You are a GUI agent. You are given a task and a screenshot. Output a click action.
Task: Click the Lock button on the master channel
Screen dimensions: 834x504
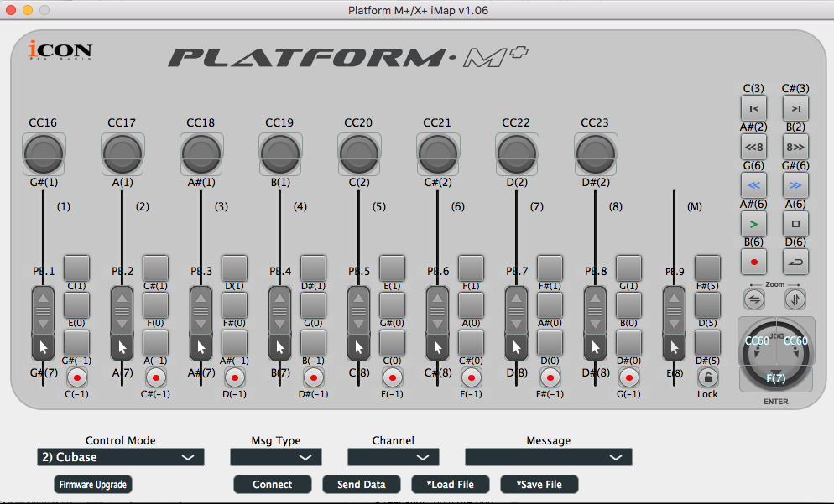click(x=707, y=378)
